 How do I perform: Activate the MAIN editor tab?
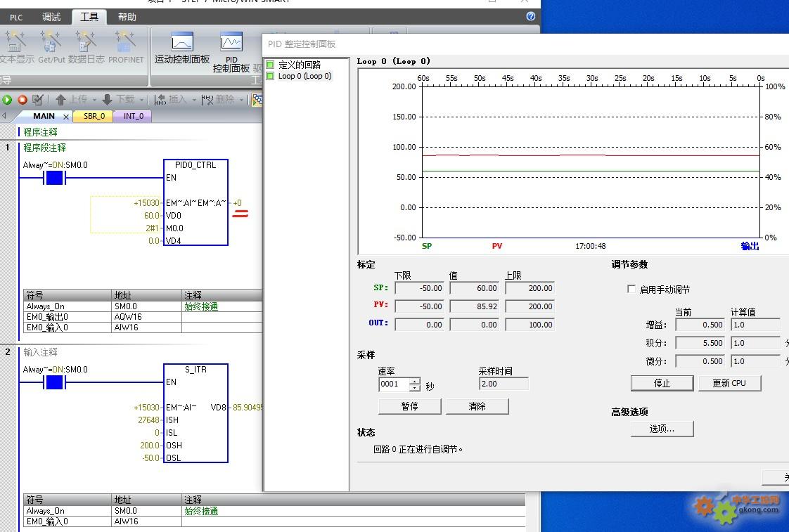tap(44, 116)
